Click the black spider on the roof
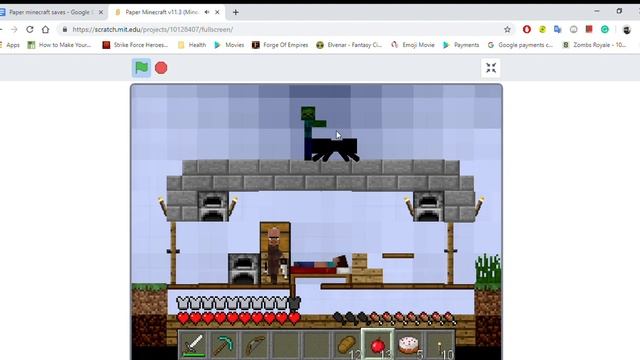 tap(336, 149)
